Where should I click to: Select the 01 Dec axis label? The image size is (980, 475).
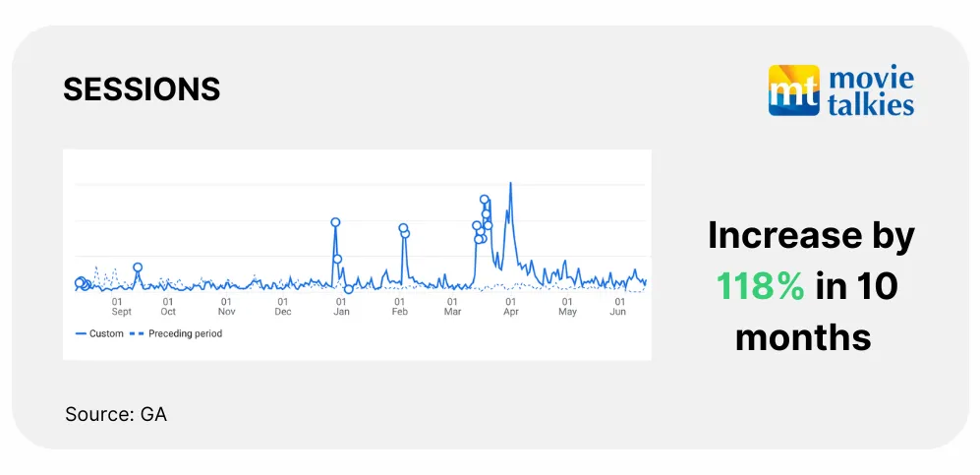click(283, 307)
